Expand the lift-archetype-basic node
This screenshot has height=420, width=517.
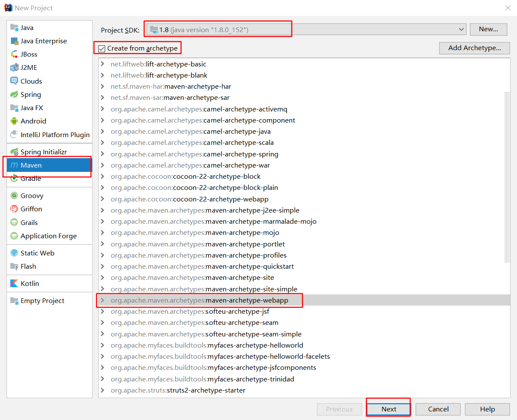coord(102,64)
